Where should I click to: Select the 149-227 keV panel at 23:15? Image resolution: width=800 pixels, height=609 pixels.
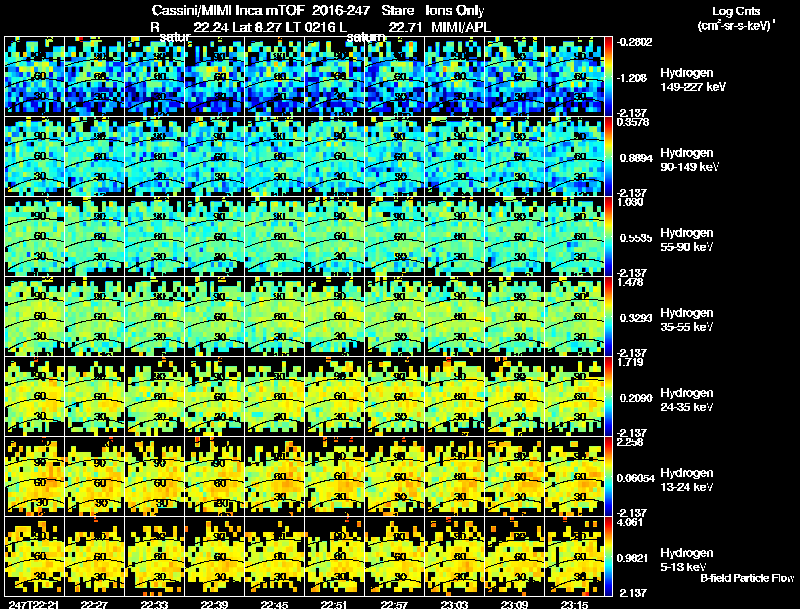coord(574,76)
